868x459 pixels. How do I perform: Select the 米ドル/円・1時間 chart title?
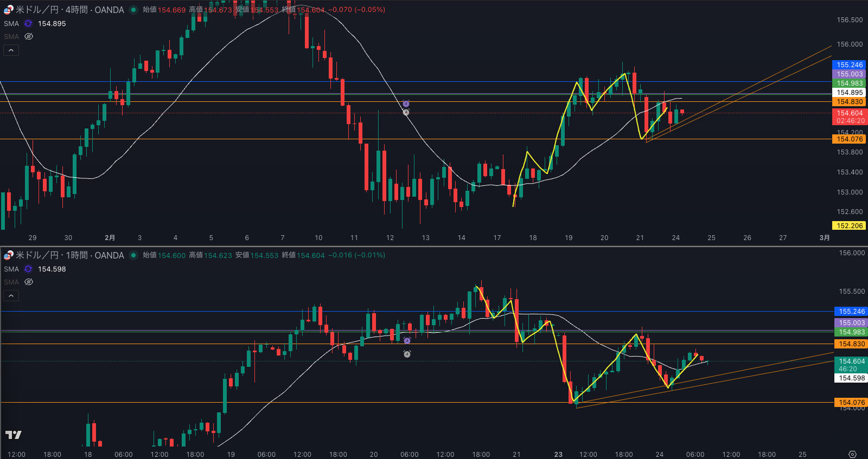click(69, 255)
